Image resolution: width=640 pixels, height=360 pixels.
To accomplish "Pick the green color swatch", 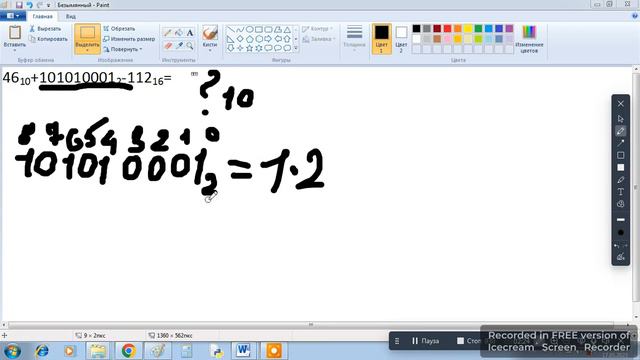I will coord(478,29).
